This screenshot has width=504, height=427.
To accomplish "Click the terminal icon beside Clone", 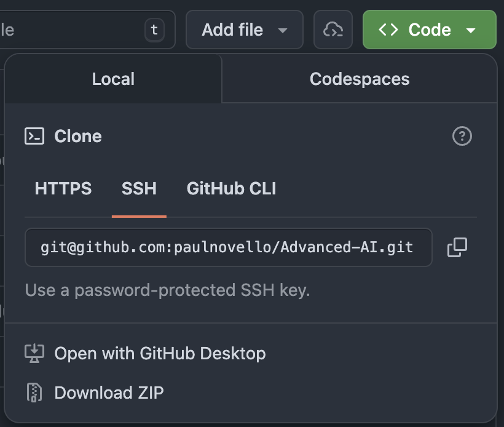I will pyautogui.click(x=34, y=136).
